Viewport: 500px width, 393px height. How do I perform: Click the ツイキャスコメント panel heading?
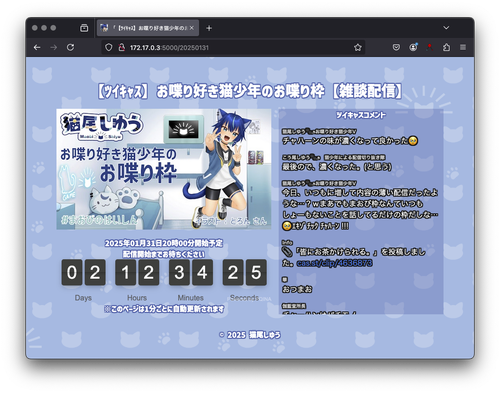click(361, 115)
